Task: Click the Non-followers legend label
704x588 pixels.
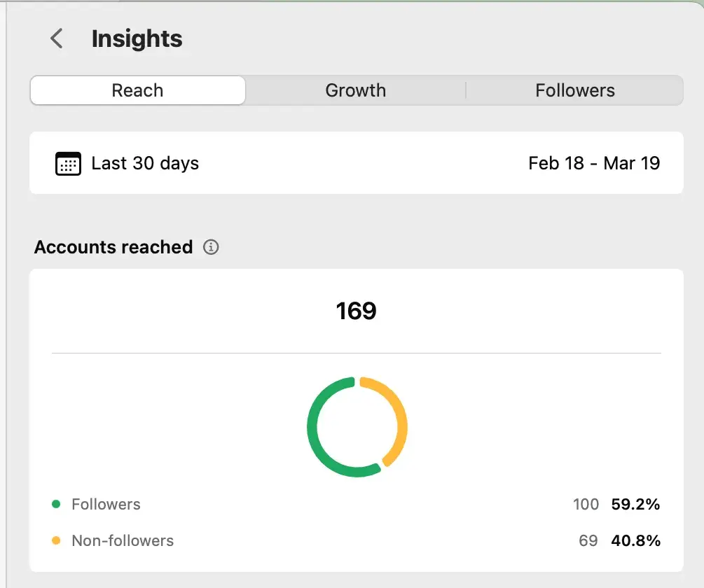Action: (x=123, y=540)
